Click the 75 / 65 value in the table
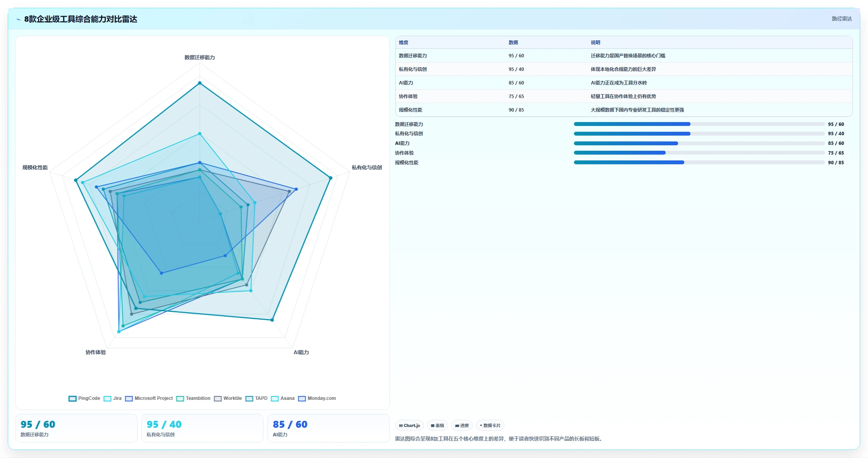 [x=516, y=96]
